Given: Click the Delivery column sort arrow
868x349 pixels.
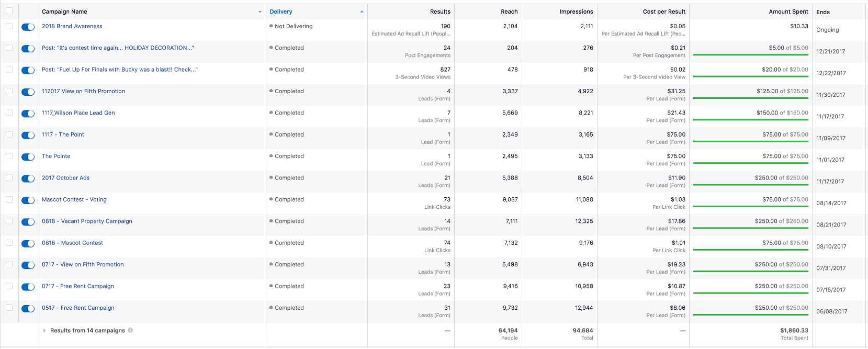Looking at the screenshot, I should click(362, 12).
